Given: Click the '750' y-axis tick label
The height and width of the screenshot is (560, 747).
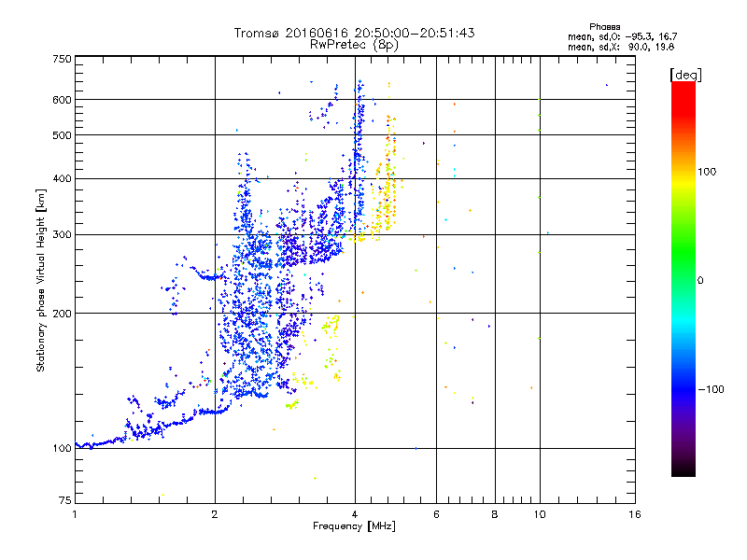Looking at the screenshot, I should tap(63, 59).
